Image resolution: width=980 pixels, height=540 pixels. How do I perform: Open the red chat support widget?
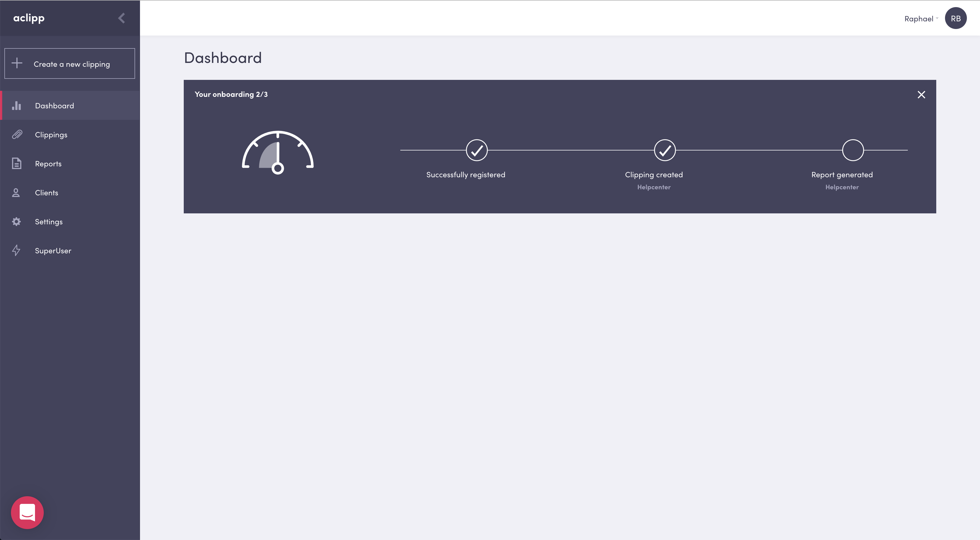pos(27,512)
